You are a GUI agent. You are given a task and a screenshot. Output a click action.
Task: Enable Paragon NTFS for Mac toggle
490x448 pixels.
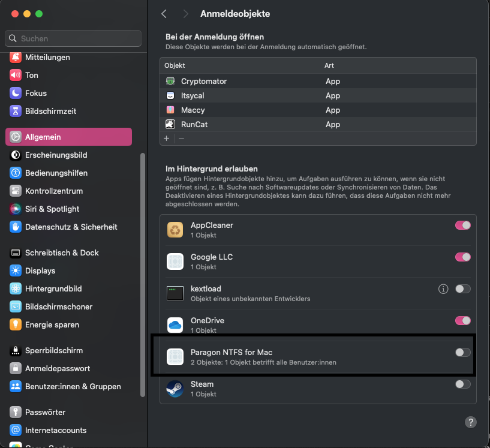tap(462, 352)
